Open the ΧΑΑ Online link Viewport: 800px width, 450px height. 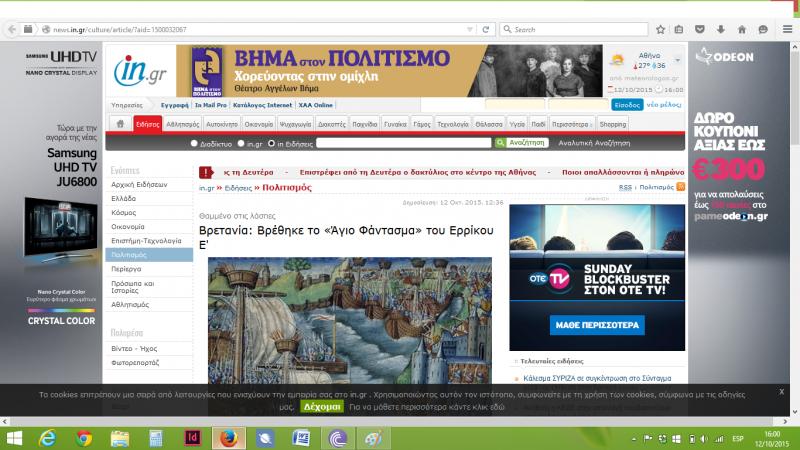tap(315, 105)
